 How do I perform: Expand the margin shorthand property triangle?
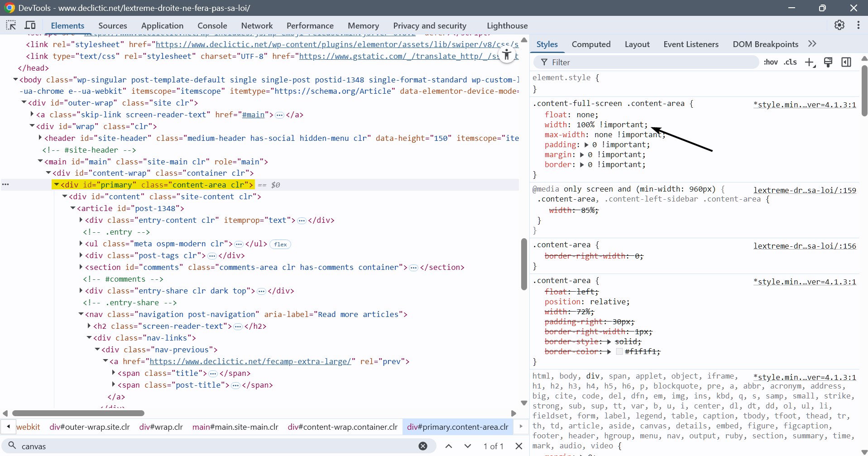pyautogui.click(x=582, y=155)
